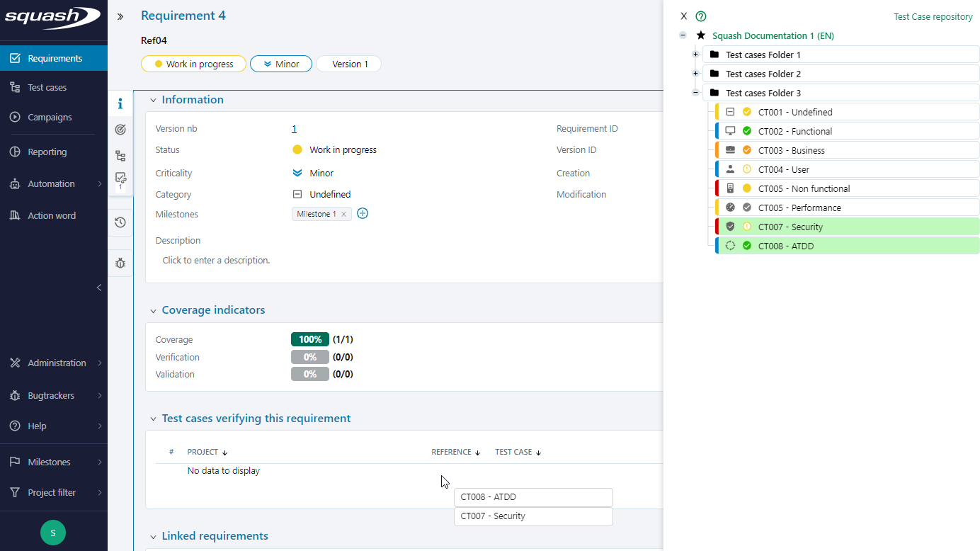Add a milestone with the plus button
Screen dimensions: 980x551
pyautogui.click(x=363, y=213)
